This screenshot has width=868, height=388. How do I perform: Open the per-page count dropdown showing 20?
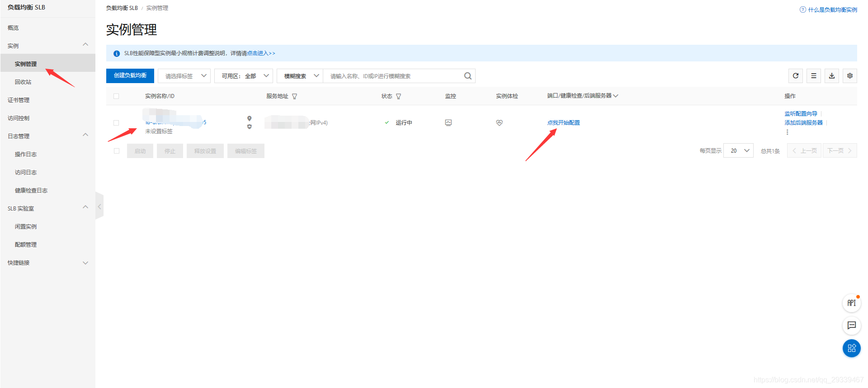(738, 150)
